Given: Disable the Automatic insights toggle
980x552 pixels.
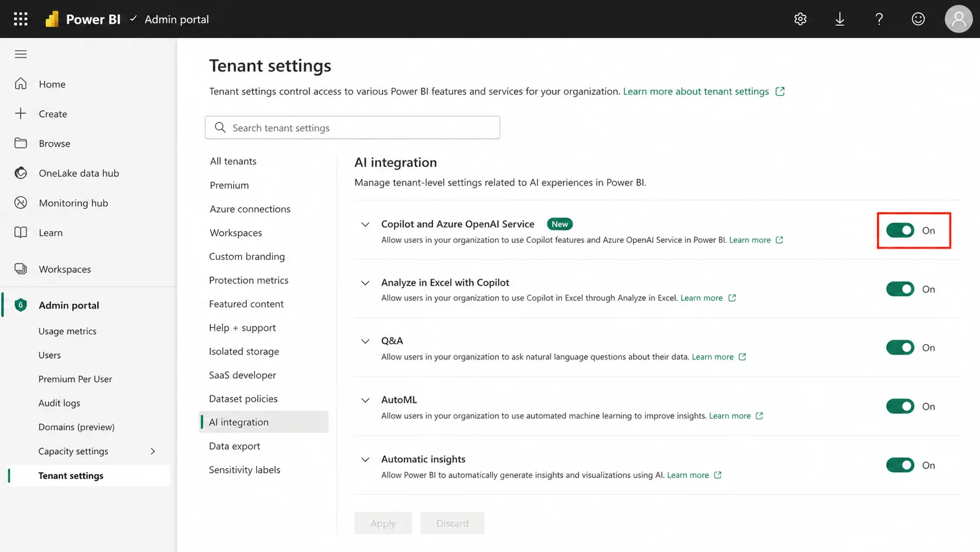Looking at the screenshot, I should (900, 465).
